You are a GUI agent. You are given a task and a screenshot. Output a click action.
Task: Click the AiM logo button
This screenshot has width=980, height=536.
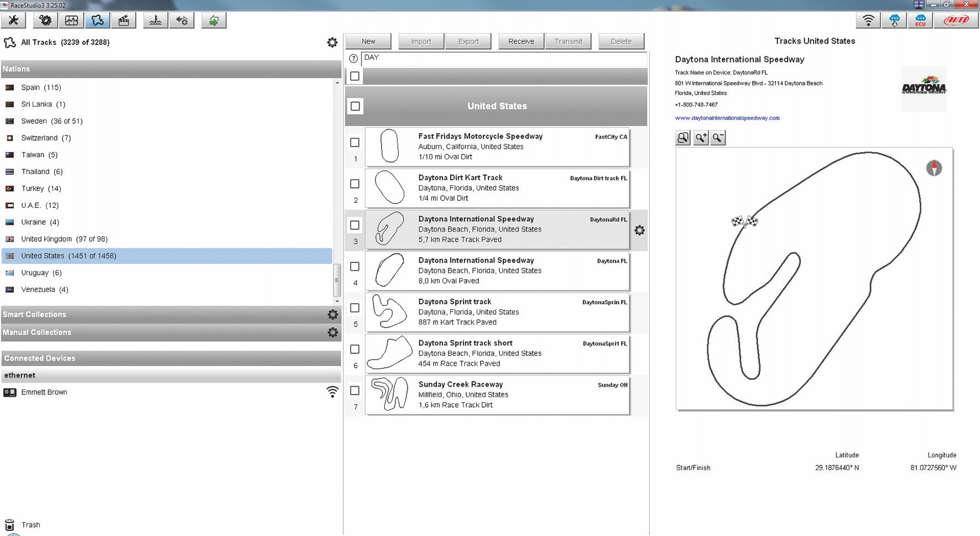pyautogui.click(x=956, y=20)
